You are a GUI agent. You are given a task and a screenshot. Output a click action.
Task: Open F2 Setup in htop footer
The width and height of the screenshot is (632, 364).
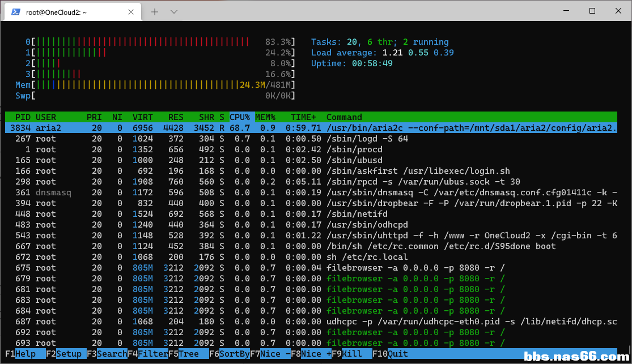[x=68, y=354]
